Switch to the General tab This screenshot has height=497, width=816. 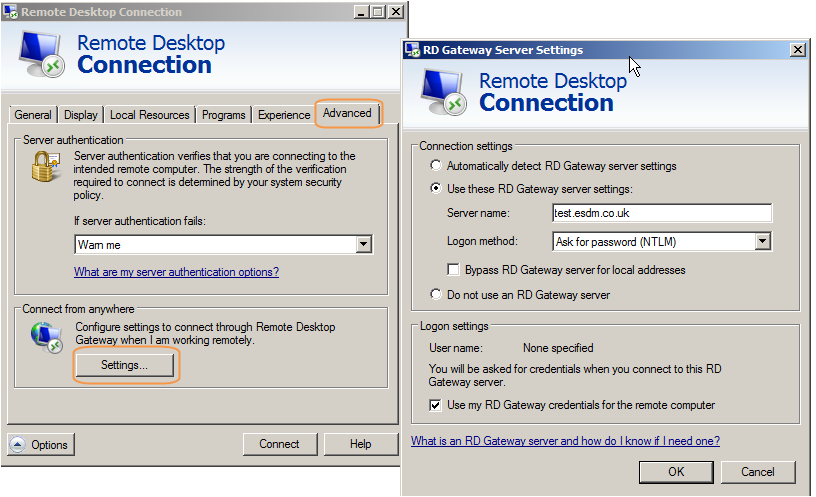(33, 114)
